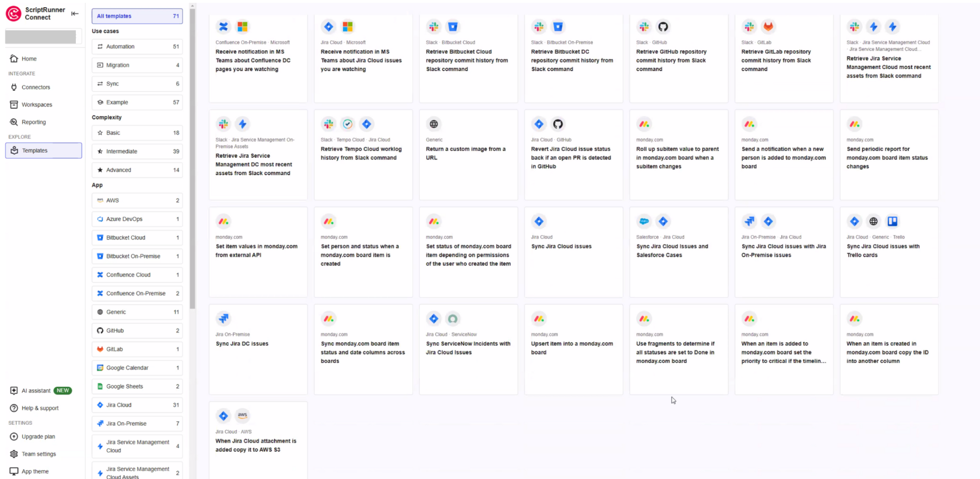The image size is (980, 479).
Task: Filter templates by Bitbucket On-Premise app
Action: pos(137,256)
